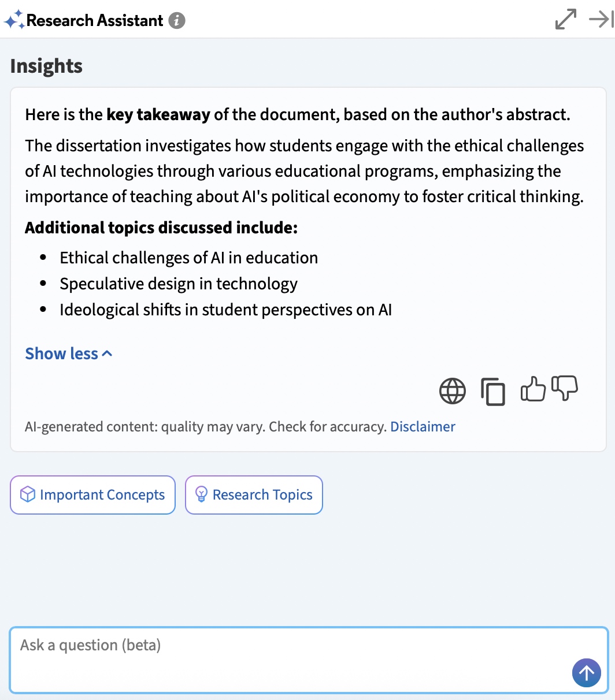Click the chevron arrow beside Show less
The height and width of the screenshot is (700, 615).
click(x=108, y=353)
